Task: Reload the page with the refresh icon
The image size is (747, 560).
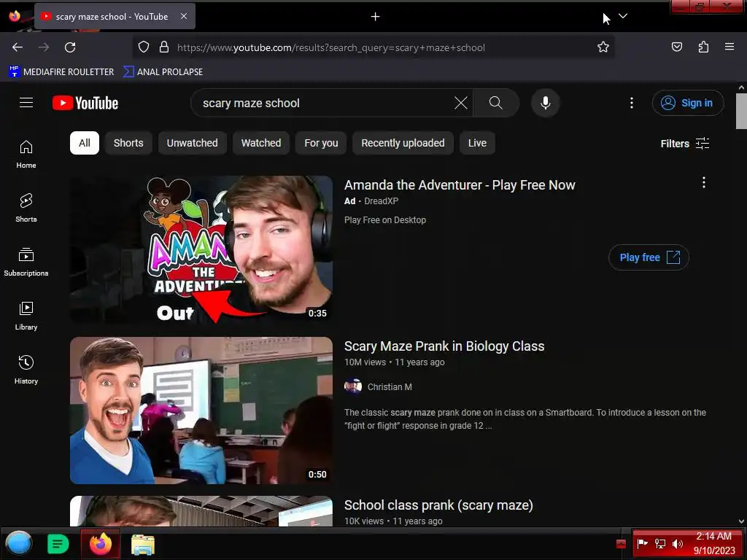Action: coord(70,47)
